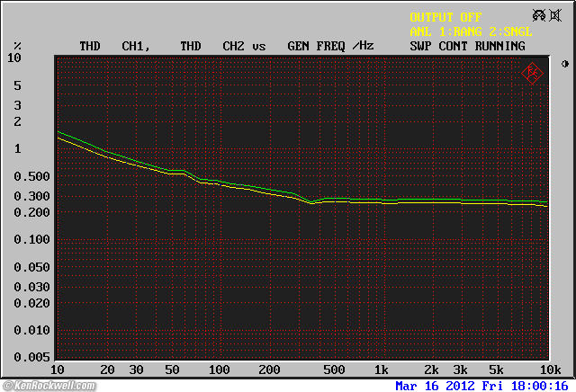Click the 100 frequency axis label
The height and width of the screenshot is (392, 576).
[220, 370]
